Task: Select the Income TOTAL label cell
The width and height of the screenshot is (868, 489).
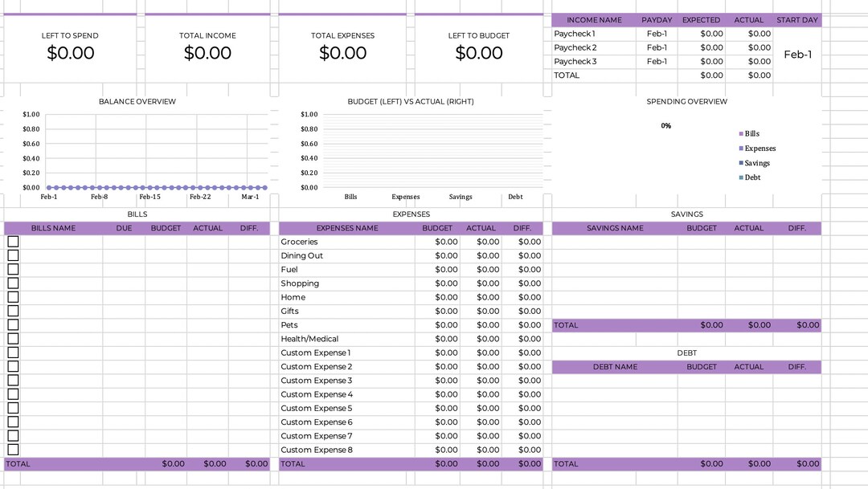Action: click(594, 75)
